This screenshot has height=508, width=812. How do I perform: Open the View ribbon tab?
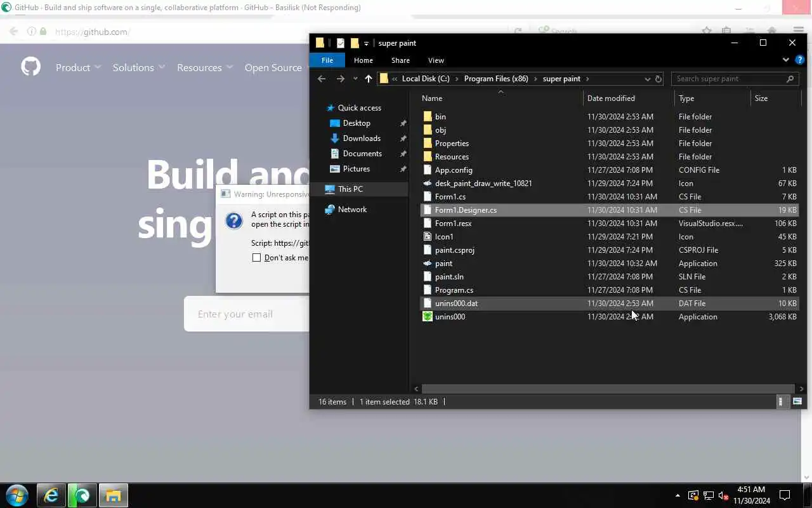[436, 60]
